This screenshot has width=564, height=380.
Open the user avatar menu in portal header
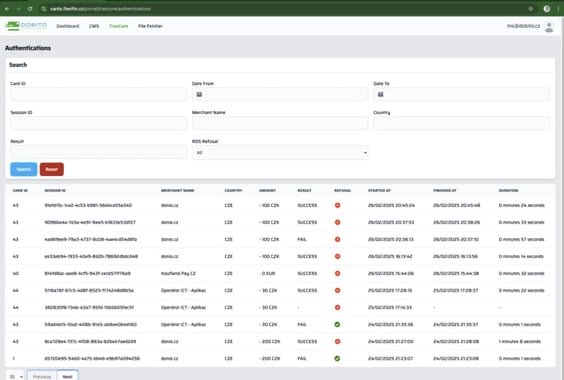click(x=549, y=27)
